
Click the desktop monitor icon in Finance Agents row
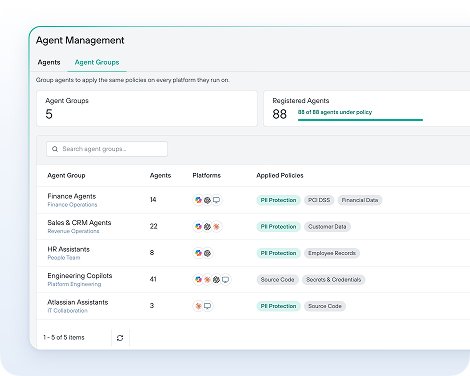216,200
